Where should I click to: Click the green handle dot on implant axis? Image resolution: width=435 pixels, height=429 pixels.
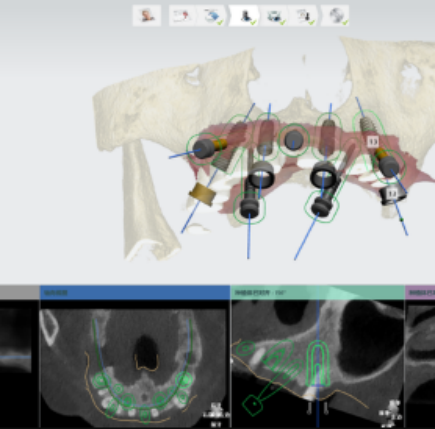click(x=402, y=219)
